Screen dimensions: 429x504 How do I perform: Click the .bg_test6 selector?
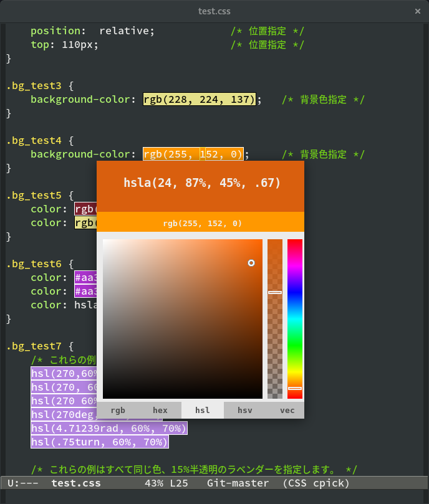[34, 264]
